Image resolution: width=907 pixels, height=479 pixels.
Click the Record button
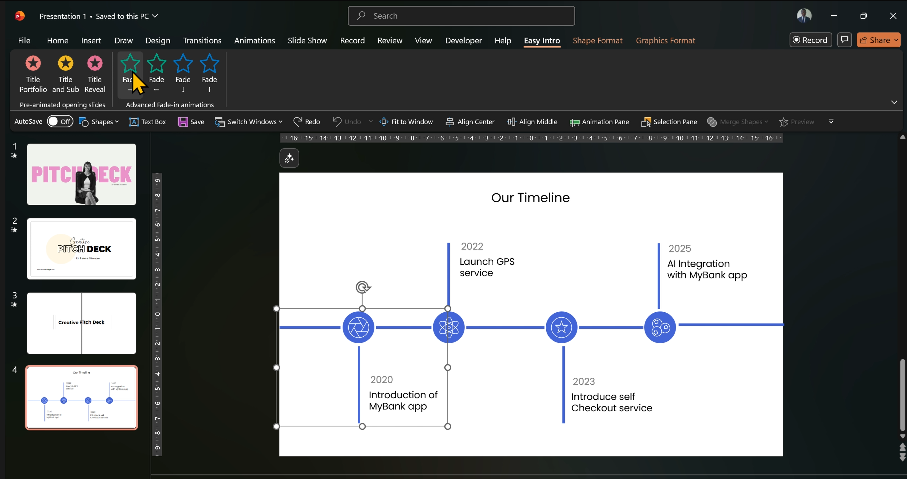810,40
